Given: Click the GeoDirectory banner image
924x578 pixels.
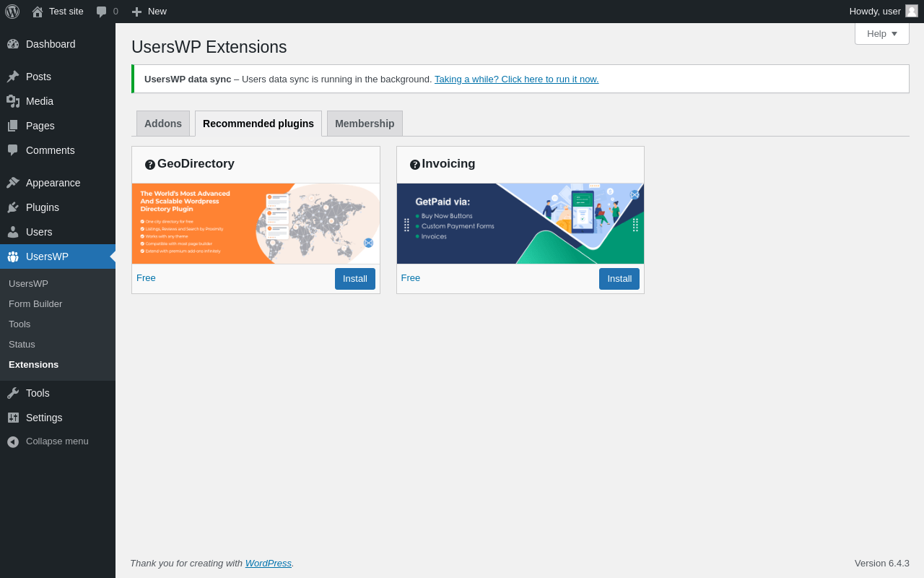Looking at the screenshot, I should [x=256, y=224].
